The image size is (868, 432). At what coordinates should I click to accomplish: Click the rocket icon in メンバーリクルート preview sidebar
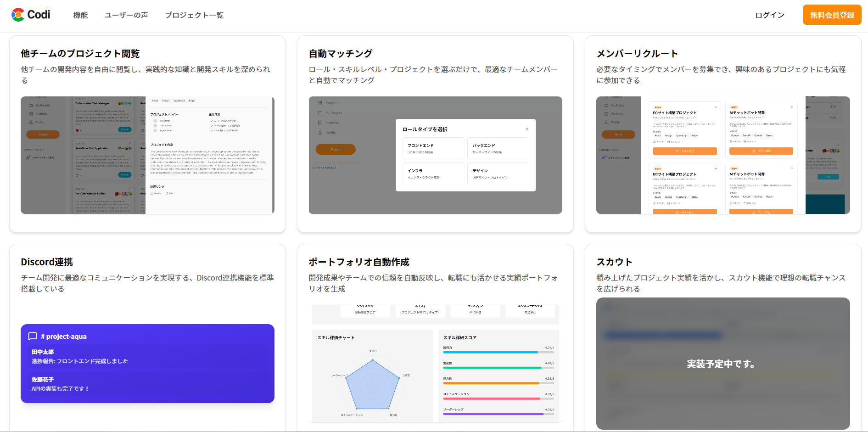[x=604, y=158]
